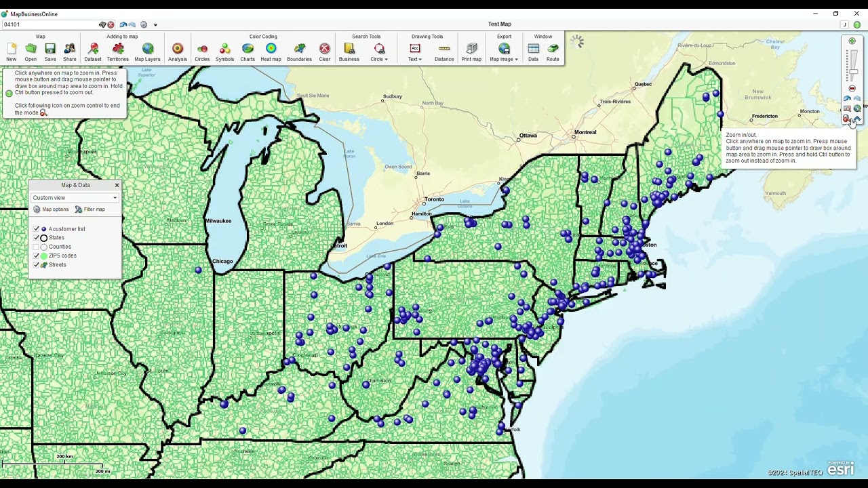The width and height of the screenshot is (868, 488).
Task: Clear the color coding
Action: pos(325,52)
